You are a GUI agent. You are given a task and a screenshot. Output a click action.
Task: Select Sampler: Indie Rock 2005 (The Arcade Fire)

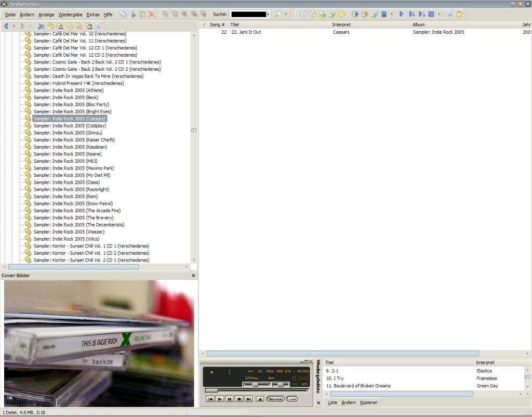coord(77,211)
